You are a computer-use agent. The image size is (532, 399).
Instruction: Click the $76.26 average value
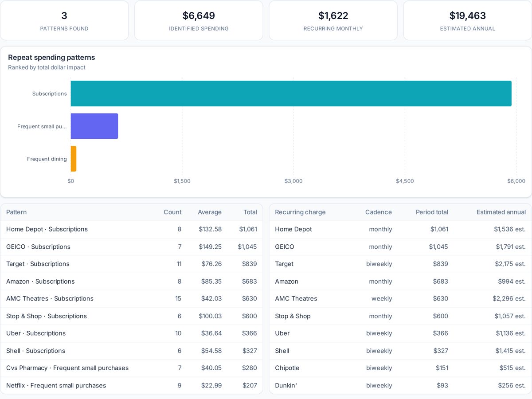tap(211, 264)
